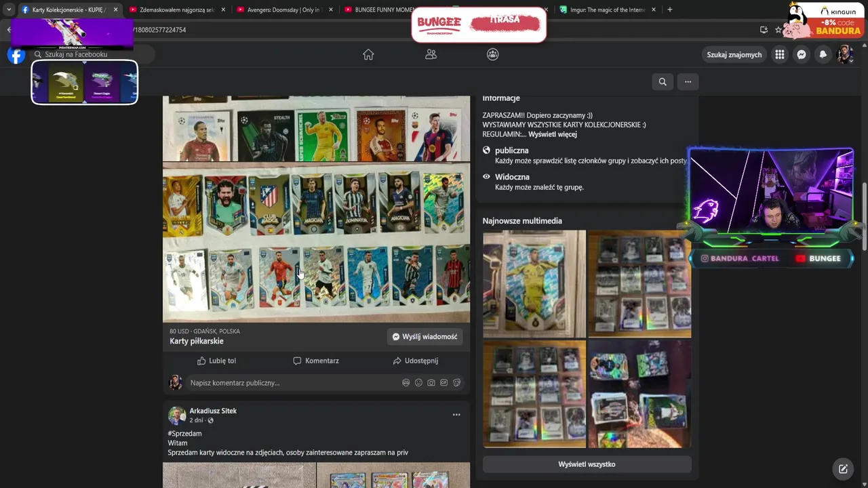868x488 pixels.
Task: Open the Facebook apps menu grid
Action: pyautogui.click(x=780, y=55)
